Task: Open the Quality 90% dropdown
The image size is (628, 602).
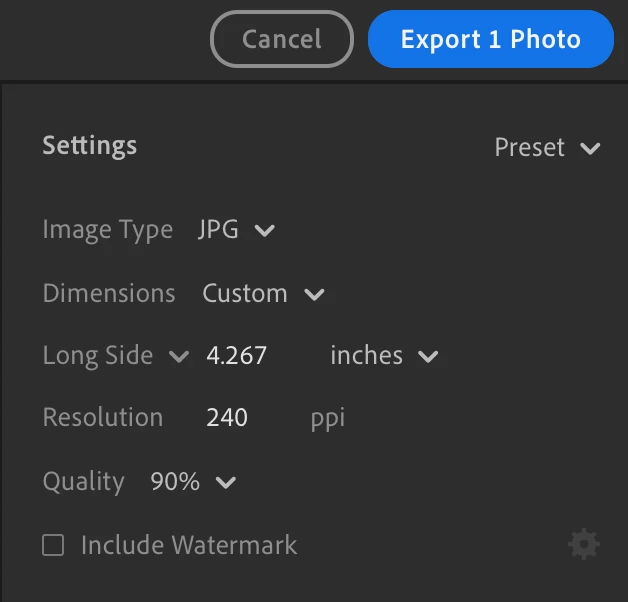Action: pyautogui.click(x=192, y=481)
